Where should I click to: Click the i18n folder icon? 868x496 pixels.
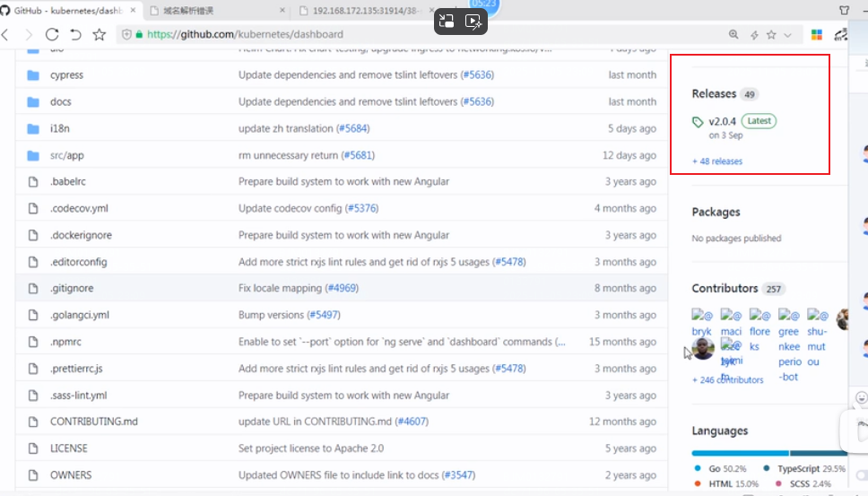coord(33,128)
